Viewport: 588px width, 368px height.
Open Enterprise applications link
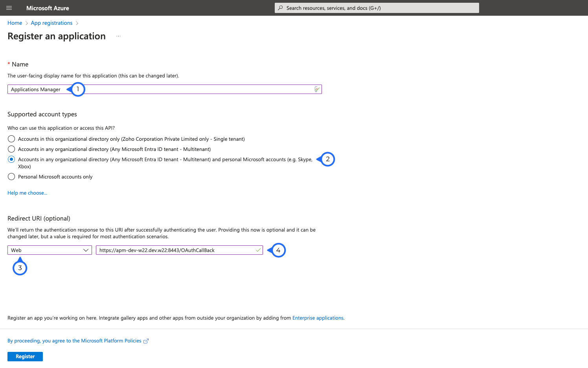[x=318, y=318]
